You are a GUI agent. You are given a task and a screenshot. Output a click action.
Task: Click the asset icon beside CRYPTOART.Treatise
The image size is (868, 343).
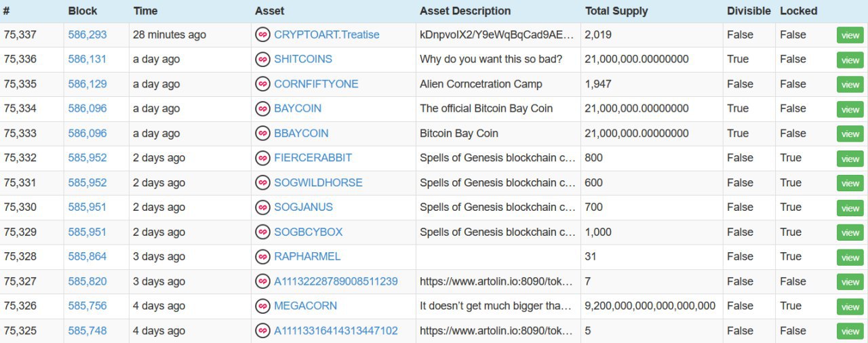tap(262, 35)
